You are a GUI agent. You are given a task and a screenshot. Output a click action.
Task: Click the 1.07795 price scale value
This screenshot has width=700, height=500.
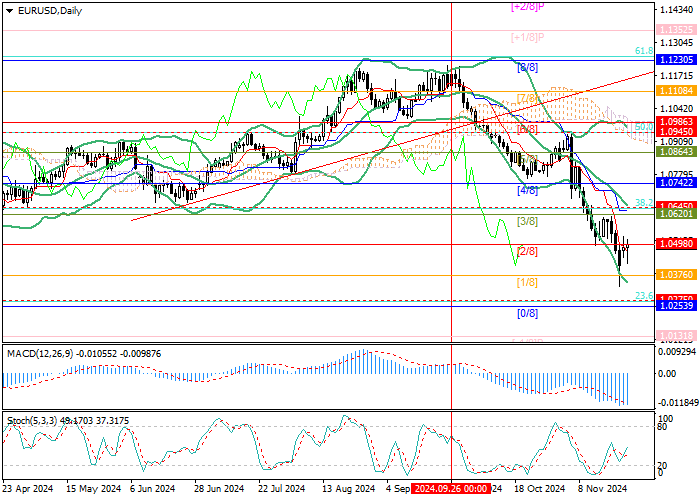pyautogui.click(x=678, y=174)
